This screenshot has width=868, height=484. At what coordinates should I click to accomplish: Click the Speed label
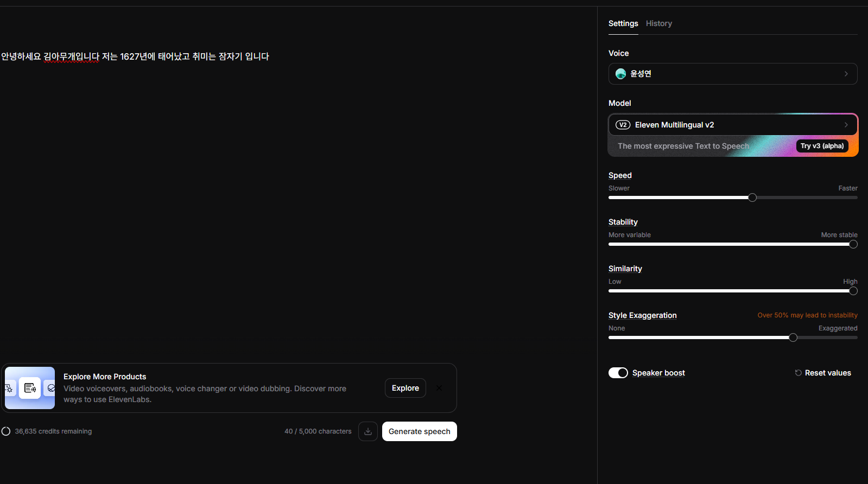(620, 175)
